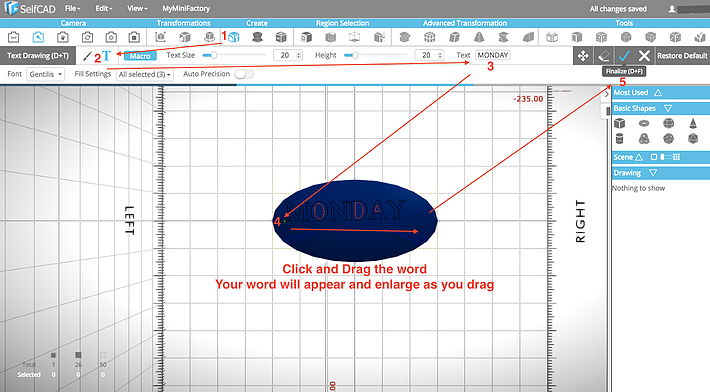
Task: Toggle the Auto Precision switch
Action: pyautogui.click(x=244, y=74)
